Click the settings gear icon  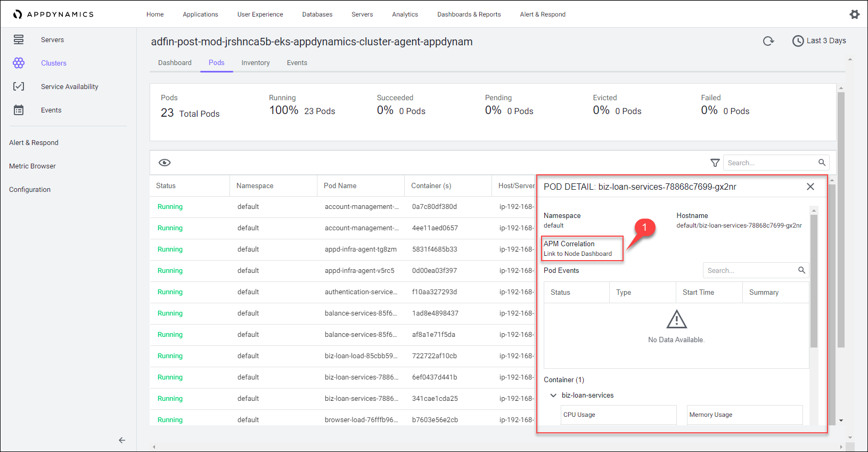(x=854, y=14)
